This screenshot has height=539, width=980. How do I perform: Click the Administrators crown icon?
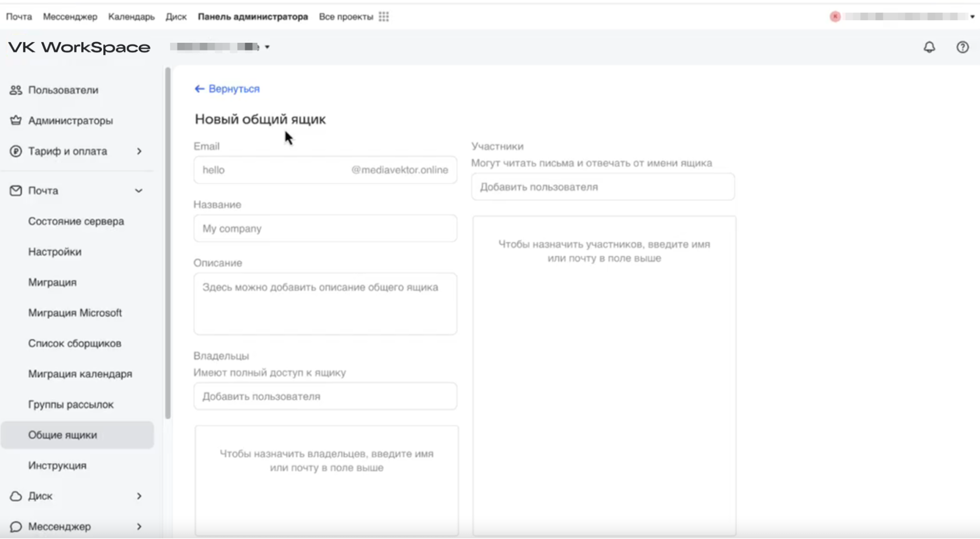[16, 121]
